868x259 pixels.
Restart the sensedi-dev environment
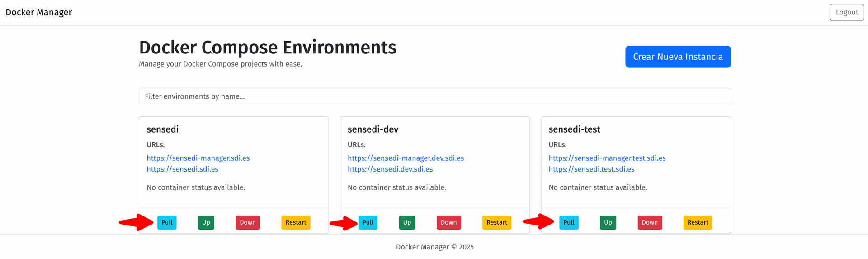(496, 222)
